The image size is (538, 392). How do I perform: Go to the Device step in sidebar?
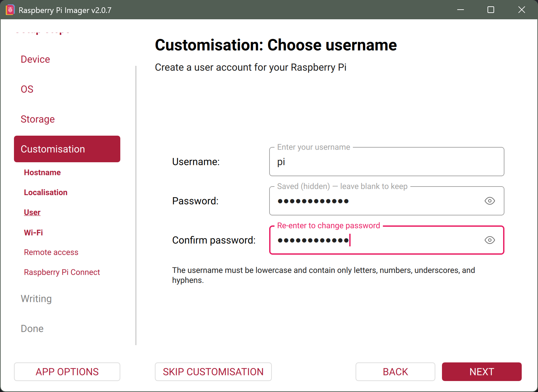click(35, 59)
